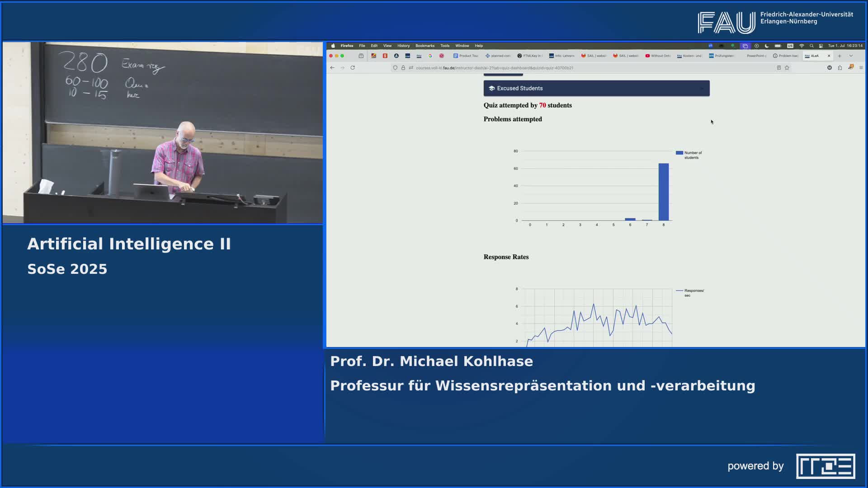Select the red S pinned tab

point(385,56)
